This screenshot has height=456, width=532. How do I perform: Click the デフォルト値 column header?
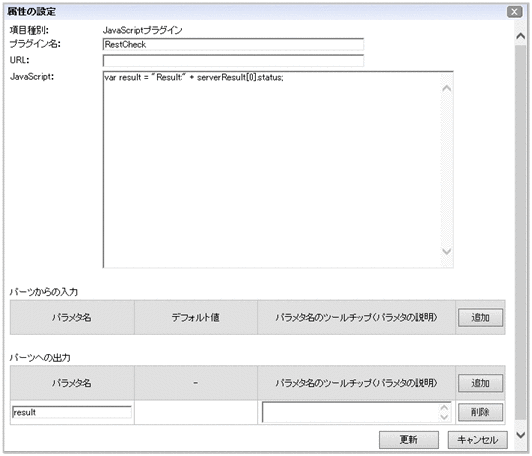click(195, 318)
